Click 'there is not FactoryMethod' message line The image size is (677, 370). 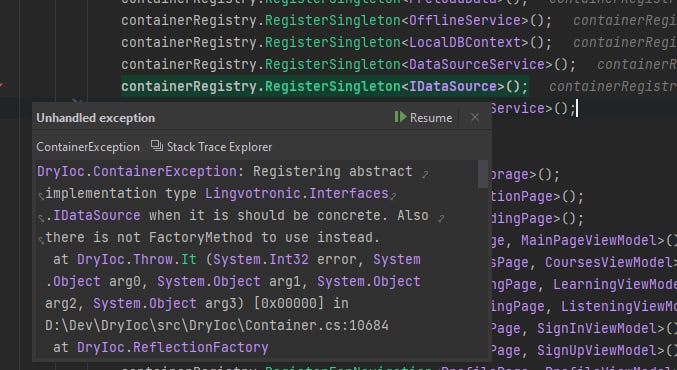[x=212, y=237]
